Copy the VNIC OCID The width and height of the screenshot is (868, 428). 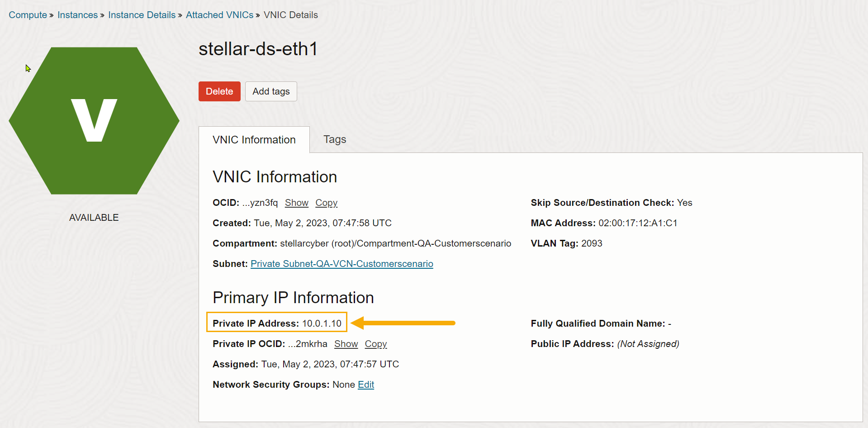(x=326, y=203)
